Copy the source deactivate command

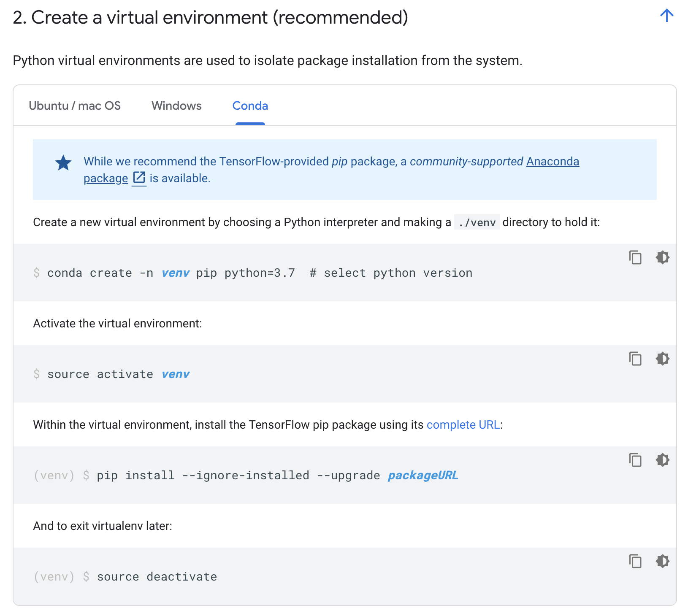click(635, 561)
